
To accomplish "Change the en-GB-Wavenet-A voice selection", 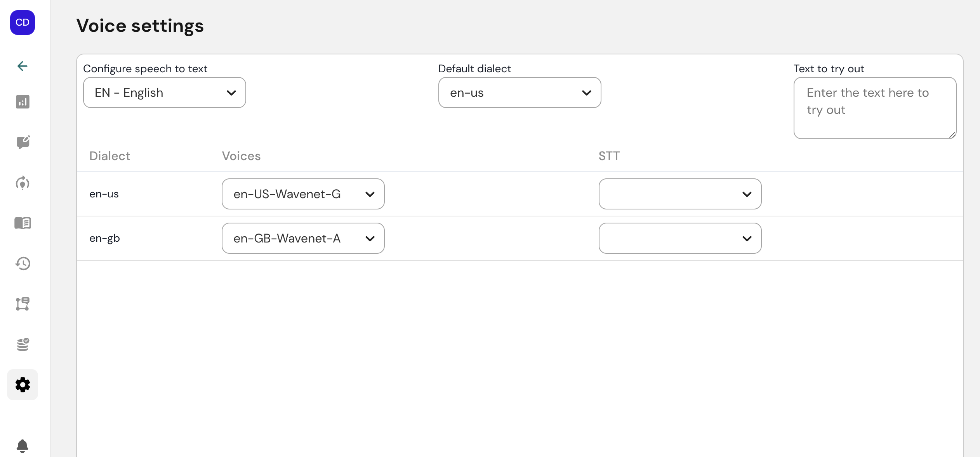I will point(303,238).
